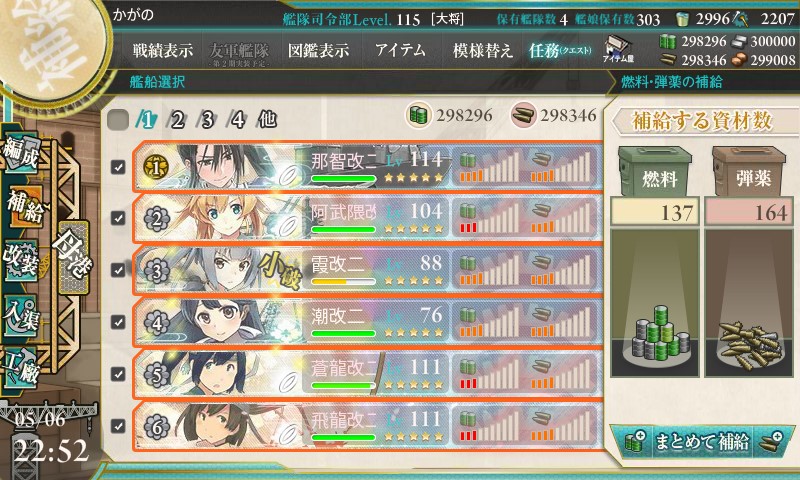Click the まとめて補給 resupply all button
This screenshot has width=800, height=480.
pos(702,441)
